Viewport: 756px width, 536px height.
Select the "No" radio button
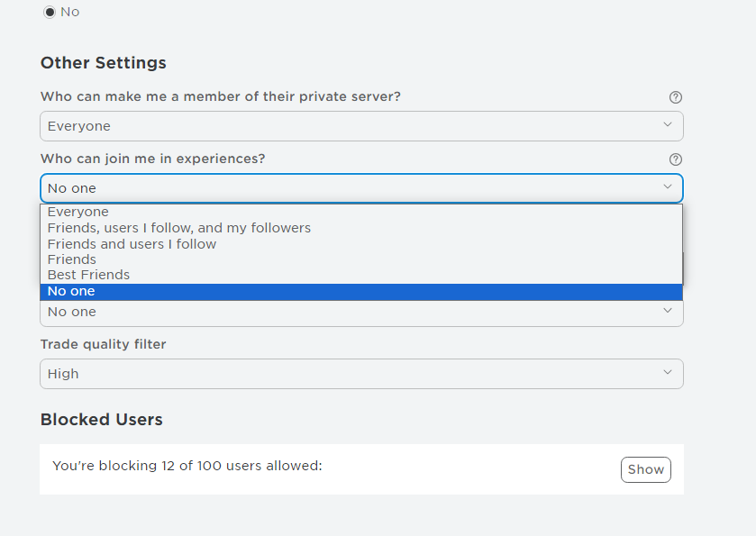(50, 12)
